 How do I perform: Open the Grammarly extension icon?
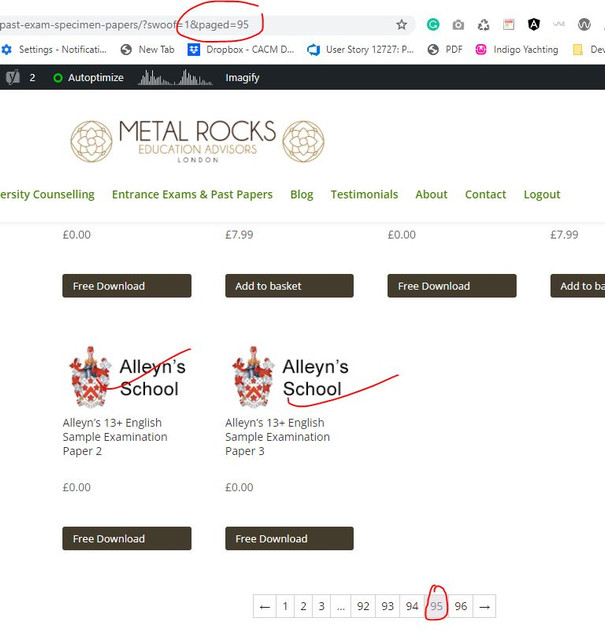click(433, 25)
